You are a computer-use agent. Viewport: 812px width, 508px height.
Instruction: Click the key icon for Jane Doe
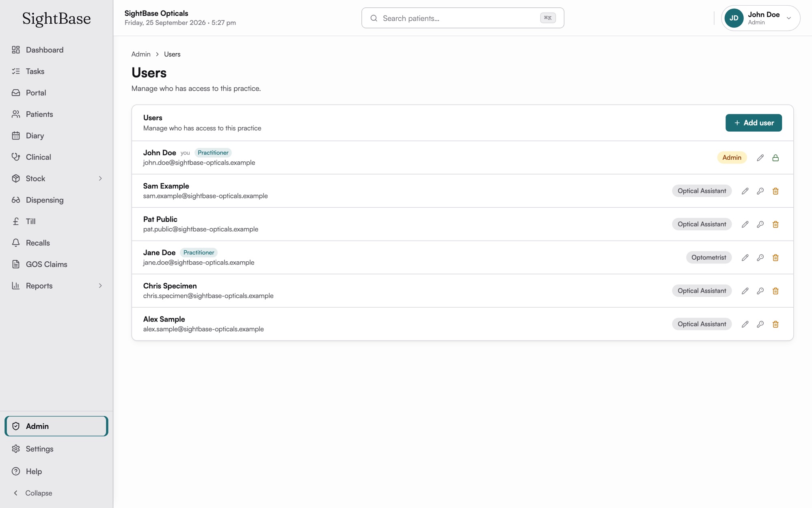coord(760,258)
